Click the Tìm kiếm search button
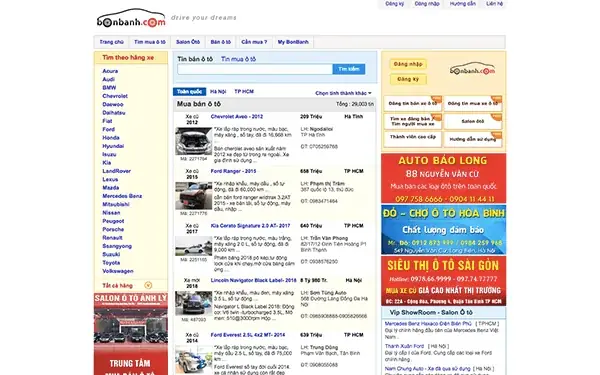Screen dimensions: 600x375 [x=349, y=69]
